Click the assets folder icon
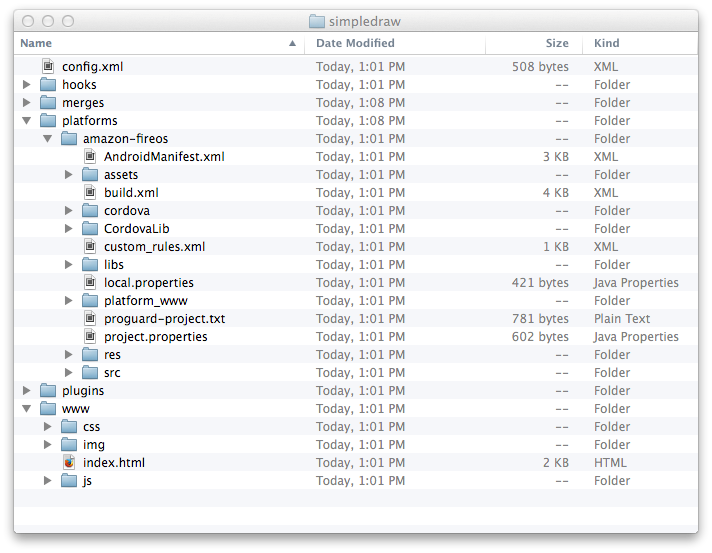Screen dimensions: 712x553 tap(90, 174)
